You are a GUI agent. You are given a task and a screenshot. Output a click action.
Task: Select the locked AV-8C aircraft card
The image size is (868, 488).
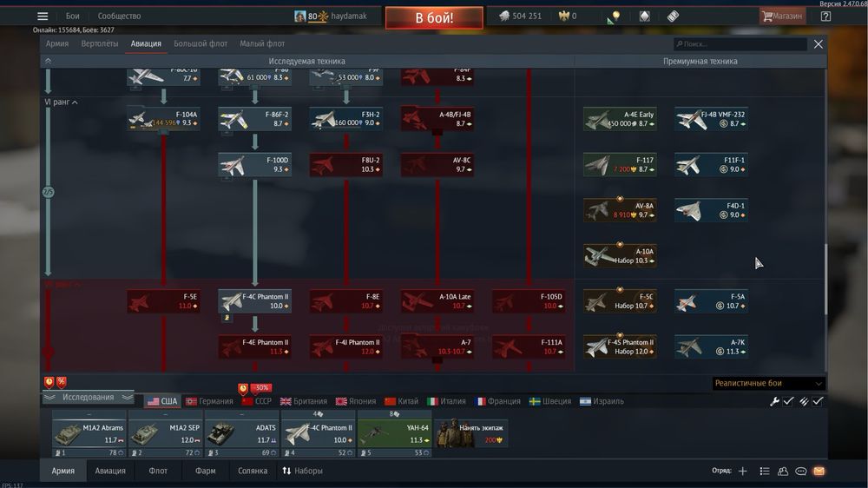(437, 164)
